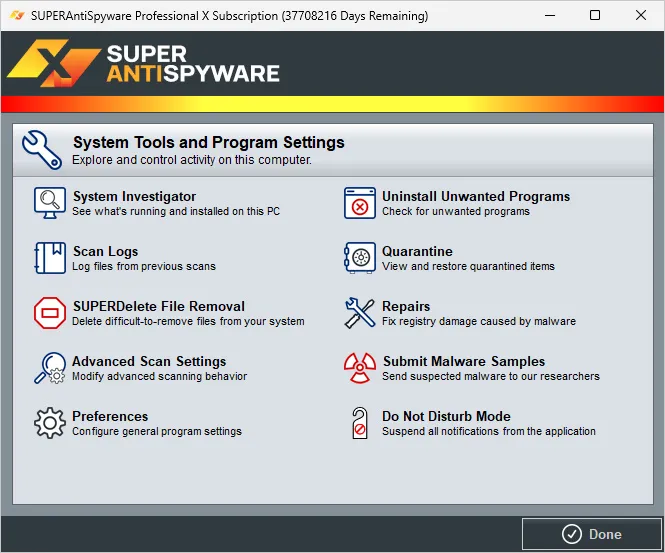Click "Send suspected malware to our researchers"
The image size is (665, 553).
click(x=491, y=376)
